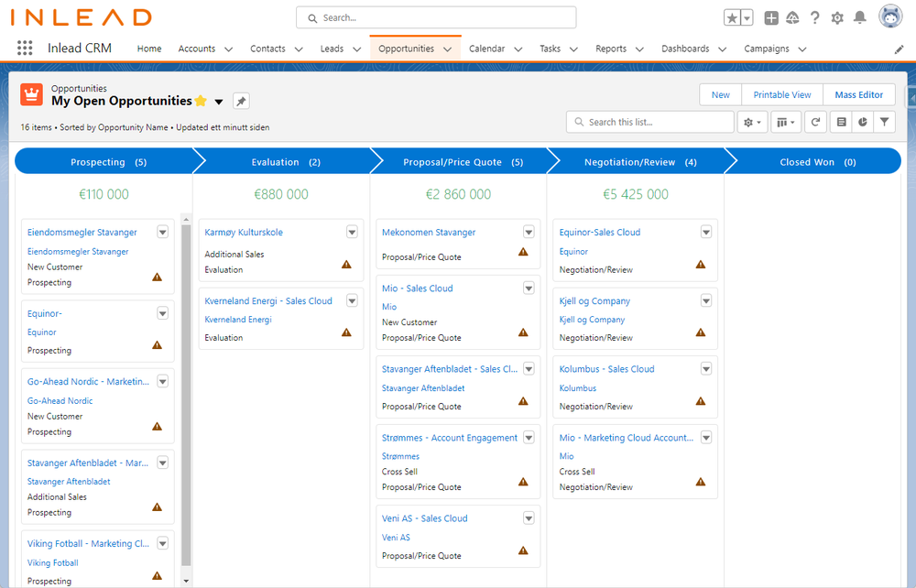Focus the Search this list field

pos(649,122)
